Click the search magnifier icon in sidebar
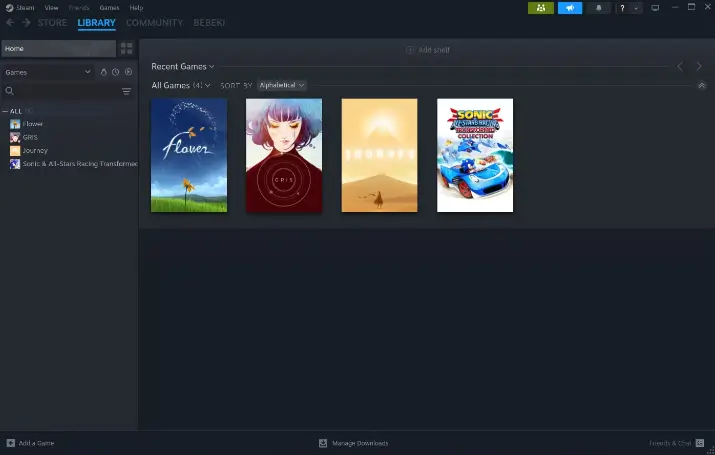Screen dimensions: 715x455 click(10, 91)
